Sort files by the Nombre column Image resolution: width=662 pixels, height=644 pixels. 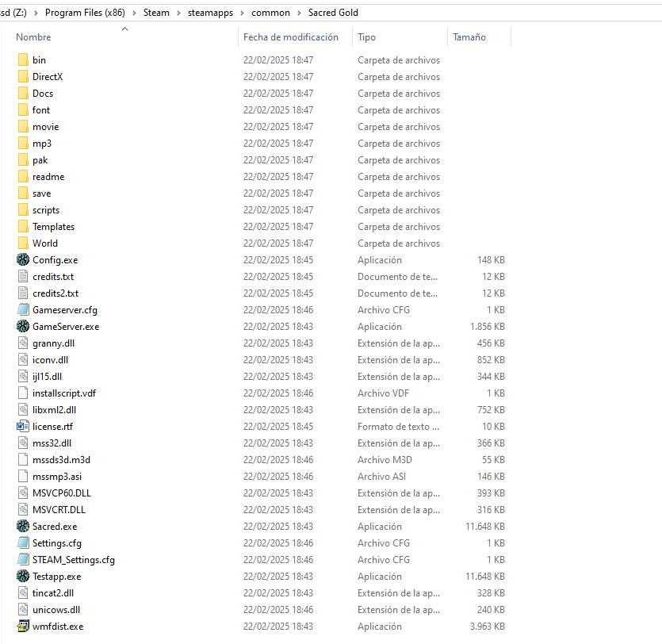tap(33, 37)
